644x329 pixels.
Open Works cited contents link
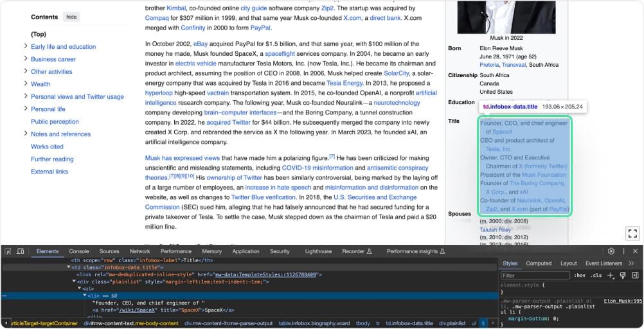47,147
